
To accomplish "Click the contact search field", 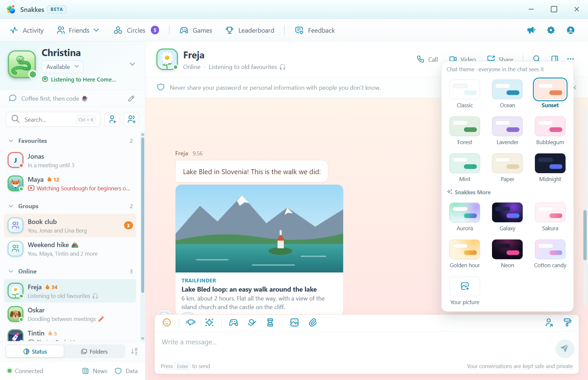I will click(53, 119).
